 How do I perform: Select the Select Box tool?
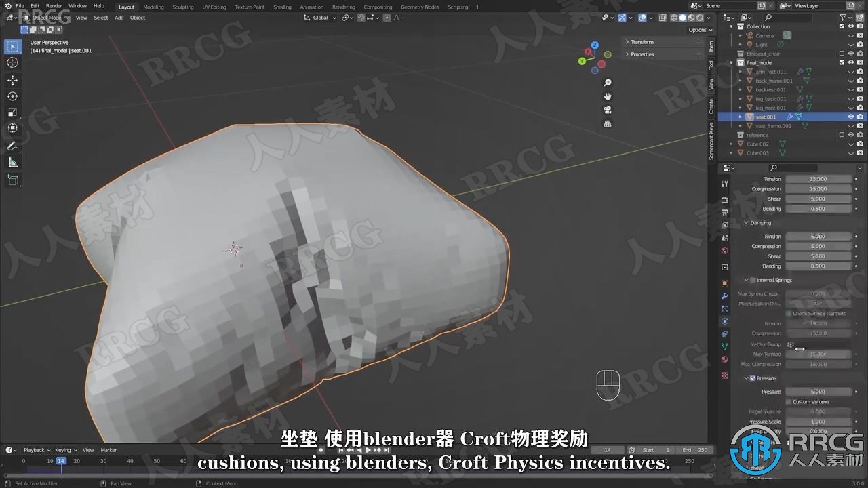12,46
